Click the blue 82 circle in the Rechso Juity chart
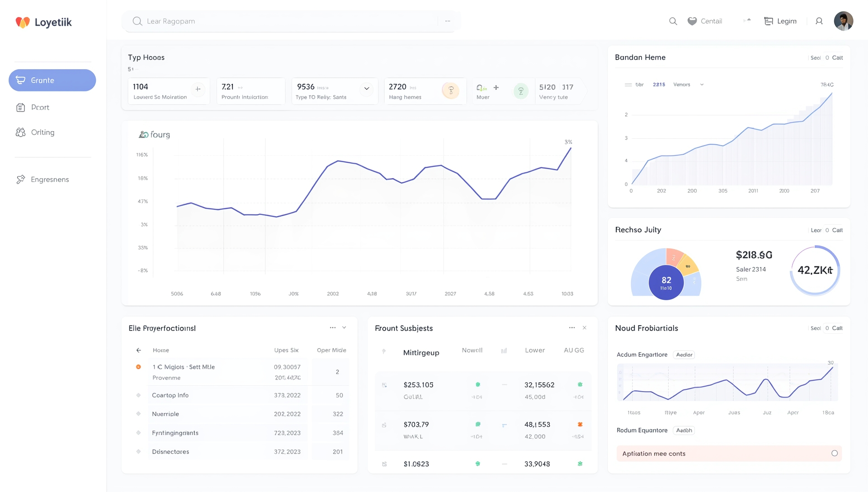This screenshot has height=492, width=868. (666, 283)
